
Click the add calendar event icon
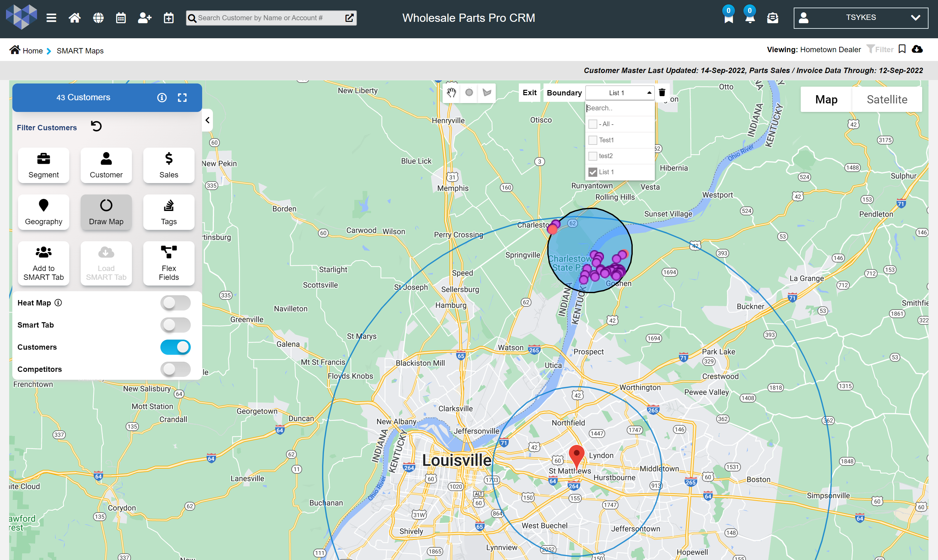169,18
